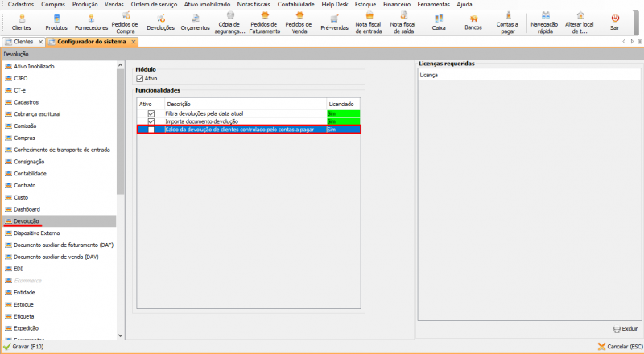Select Estoque in the module list
The height and width of the screenshot is (354, 644).
pos(25,304)
